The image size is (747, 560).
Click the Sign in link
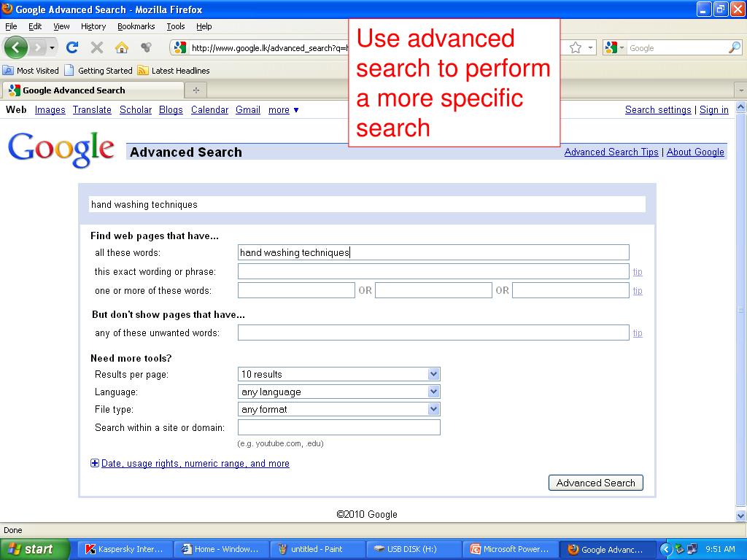(x=713, y=110)
